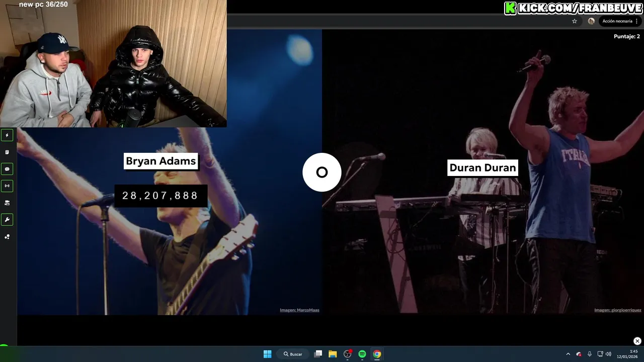Screen dimensions: 644x362
Task: Open network settings tray icon
Action: tap(600, 354)
